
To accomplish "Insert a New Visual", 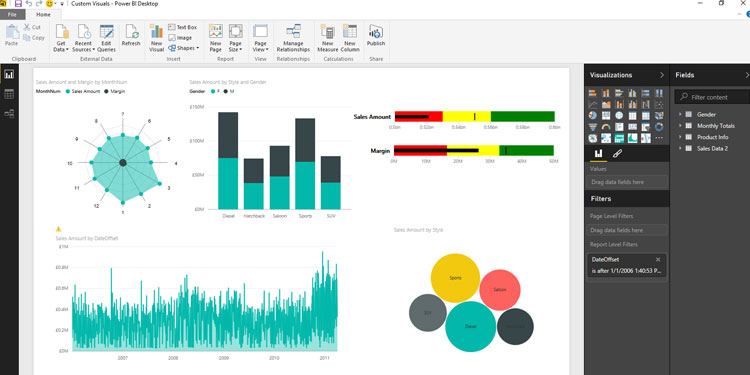I will [156, 38].
